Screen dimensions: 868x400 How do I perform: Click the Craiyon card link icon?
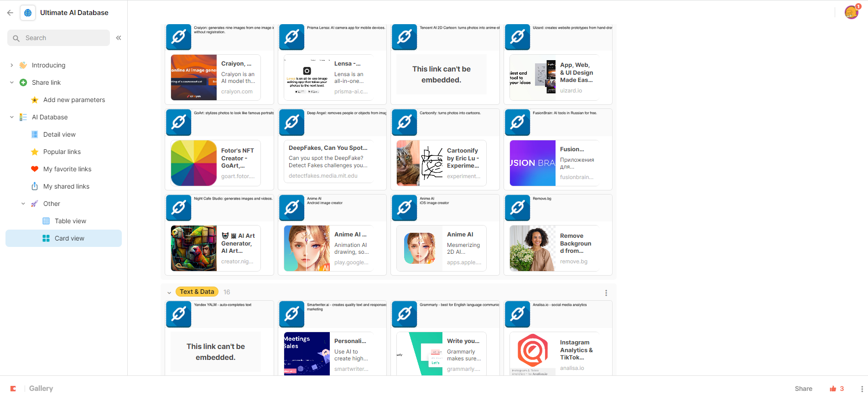pos(179,36)
